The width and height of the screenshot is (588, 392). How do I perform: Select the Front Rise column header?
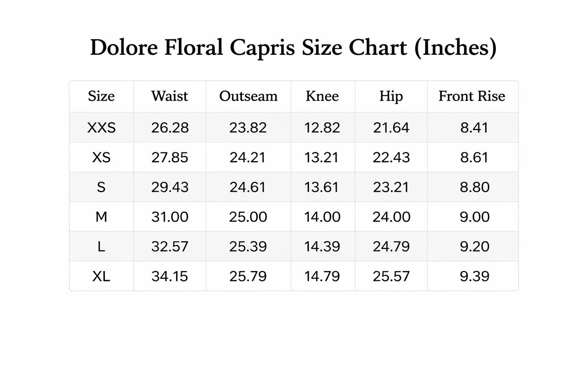472,96
